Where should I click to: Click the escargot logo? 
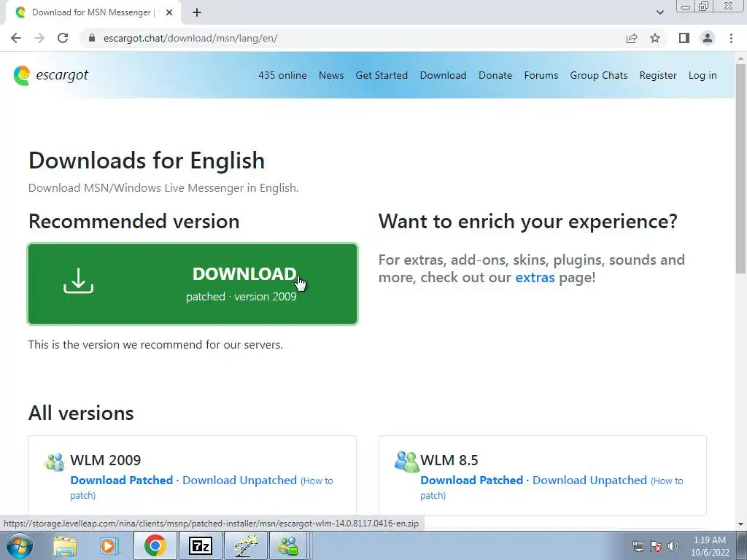(x=51, y=75)
